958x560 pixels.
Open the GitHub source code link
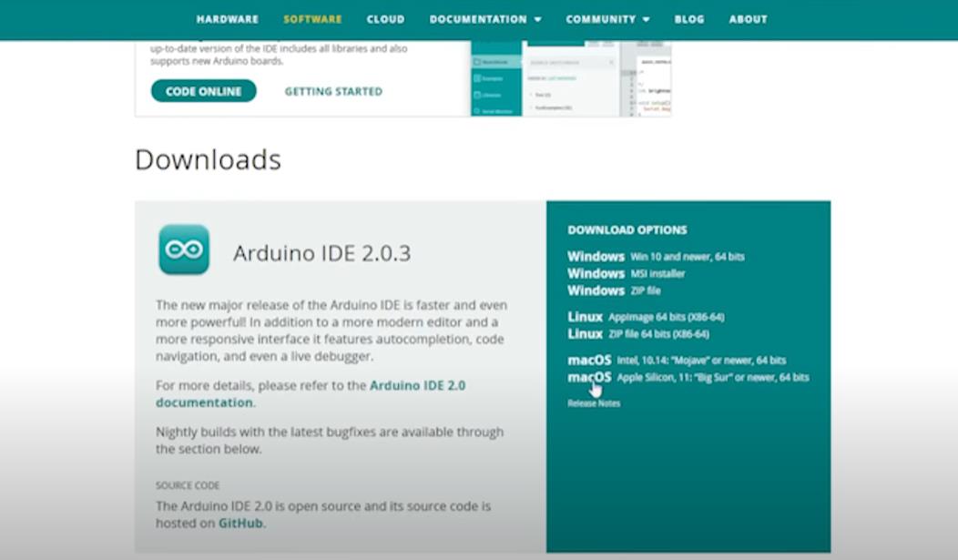(x=240, y=524)
